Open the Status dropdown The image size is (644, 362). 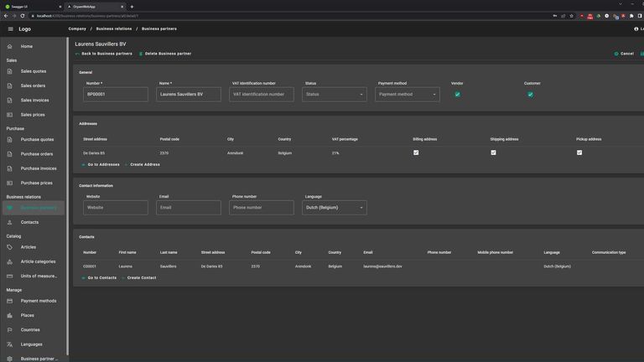pos(335,95)
